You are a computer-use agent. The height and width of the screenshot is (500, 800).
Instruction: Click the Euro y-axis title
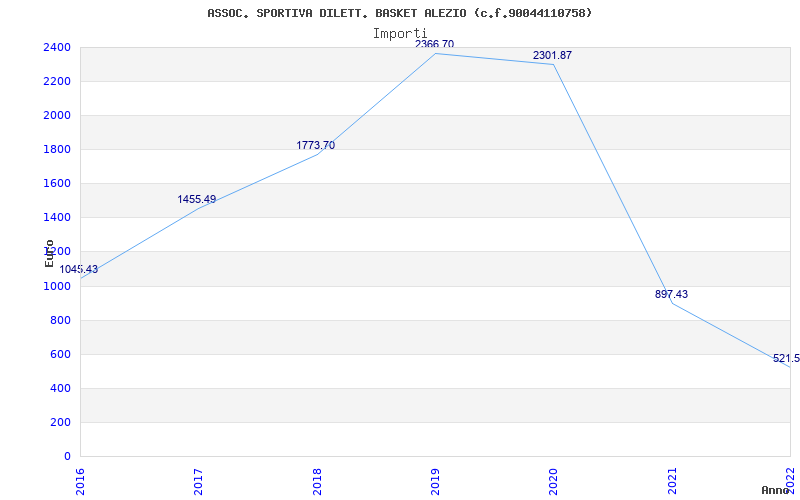coord(49,253)
